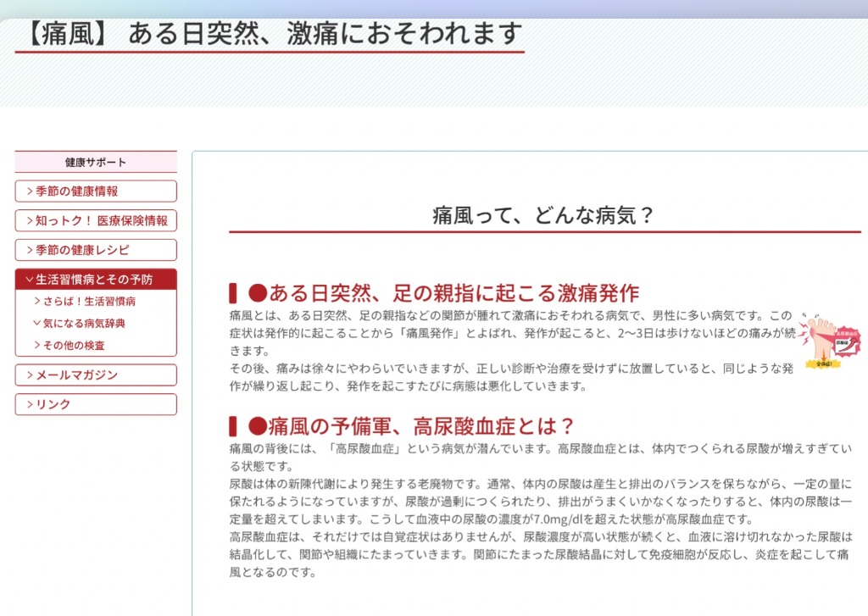The width and height of the screenshot is (868, 616).
Task: Click the arrow icon beside 知っトク！医療保険情報
Action: pos(30,221)
